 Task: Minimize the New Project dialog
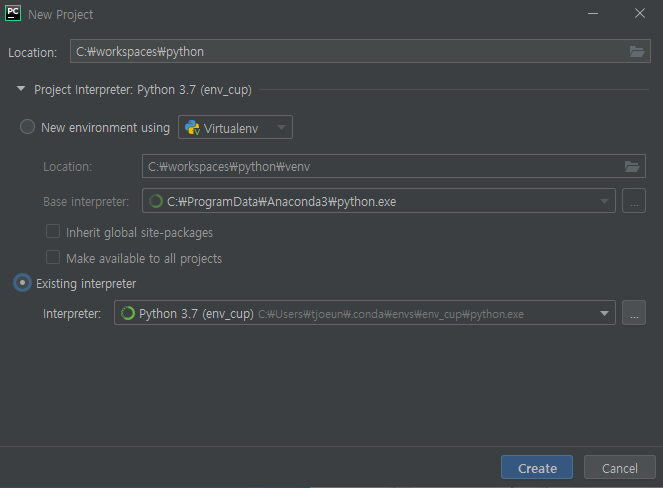593,14
